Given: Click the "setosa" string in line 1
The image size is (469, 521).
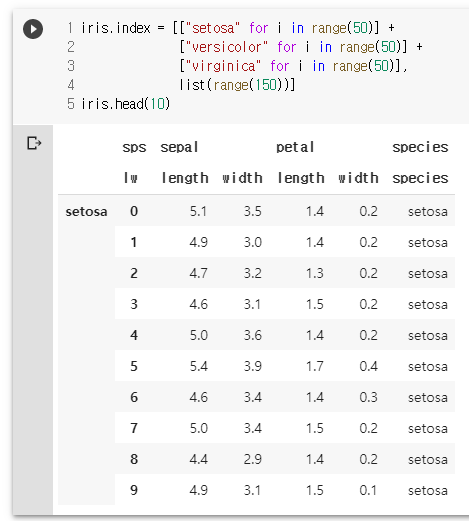Looking at the screenshot, I should coord(212,28).
